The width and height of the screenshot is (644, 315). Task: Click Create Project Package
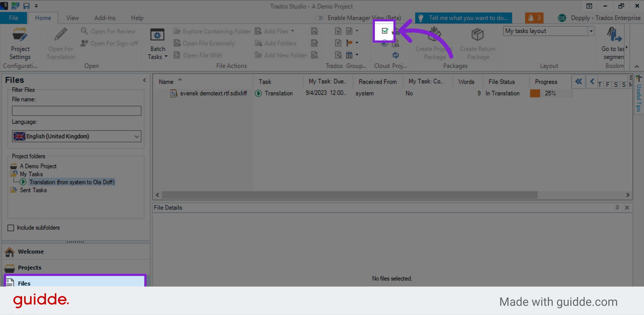coord(434,44)
